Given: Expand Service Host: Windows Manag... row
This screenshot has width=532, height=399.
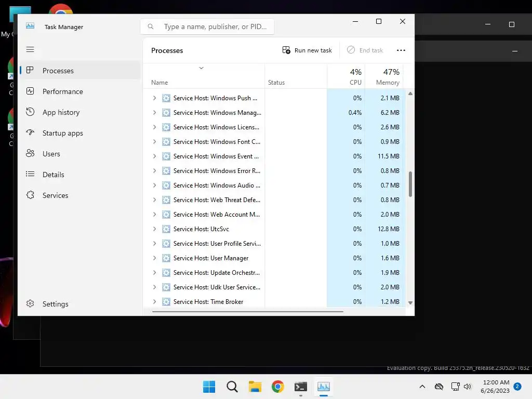Looking at the screenshot, I should [x=154, y=113].
